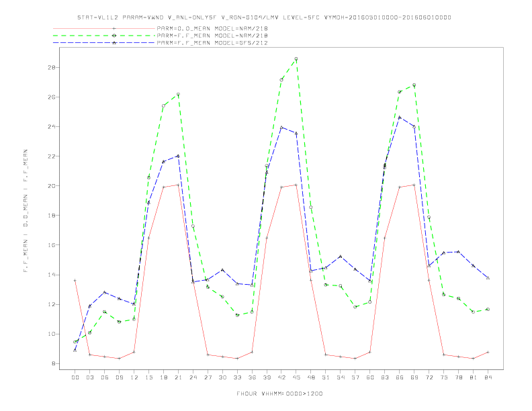Select legend entry PARM=F.F_MEAN MODEL=NAM/218
The height and width of the screenshot is (411, 532).
click(x=212, y=36)
